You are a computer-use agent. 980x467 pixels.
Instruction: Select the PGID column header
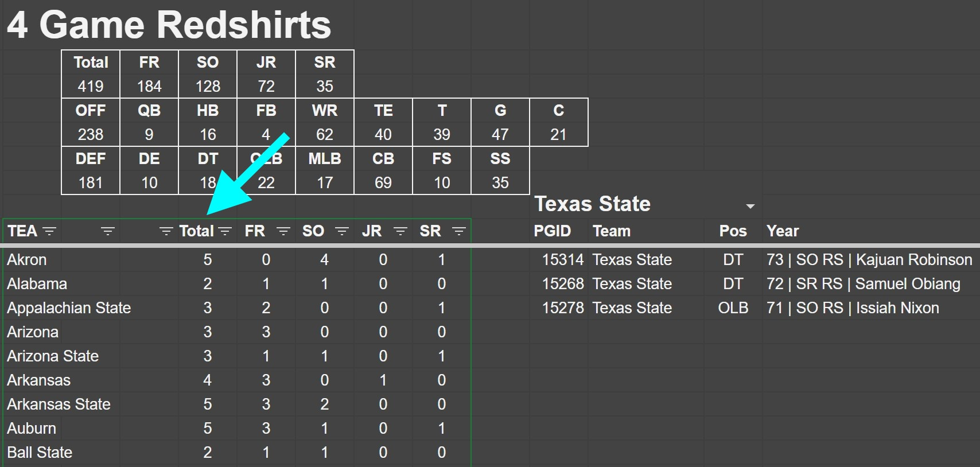[x=552, y=231]
